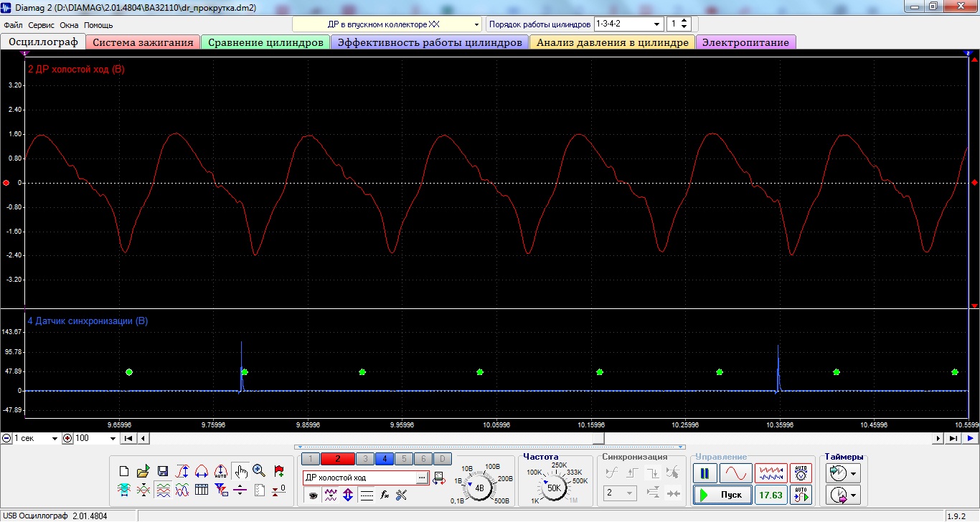Toggle the overlaid channels view icon
This screenshot has width=980, height=522.
click(182, 490)
